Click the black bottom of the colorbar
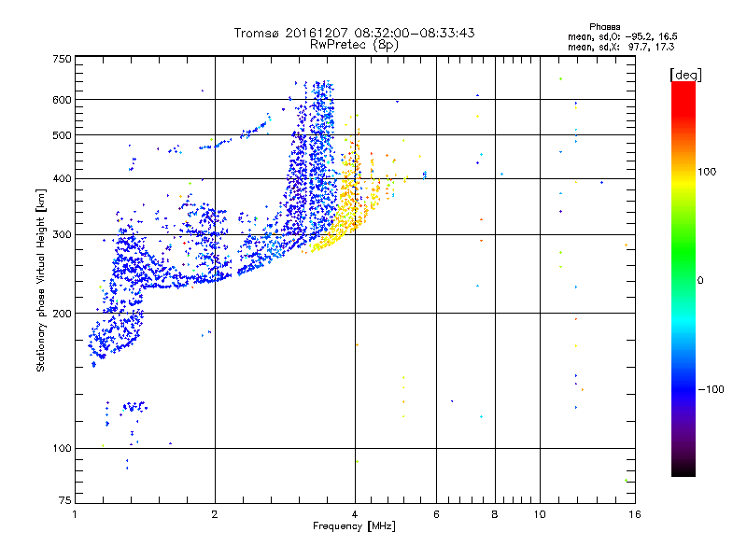 [x=684, y=469]
